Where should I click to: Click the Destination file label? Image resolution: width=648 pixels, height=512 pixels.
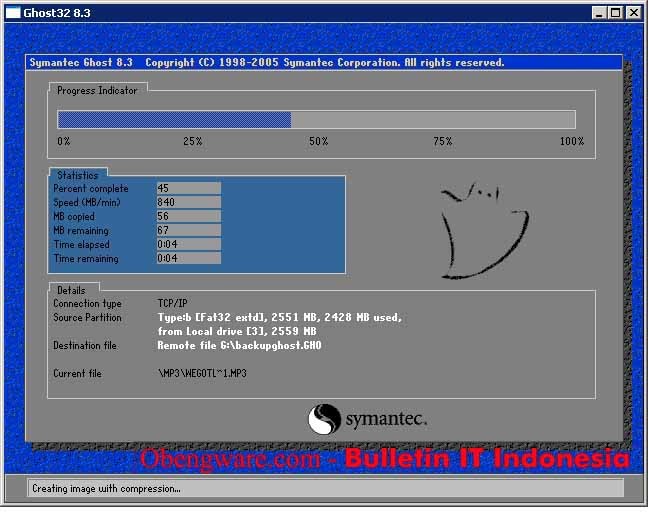tap(85, 345)
